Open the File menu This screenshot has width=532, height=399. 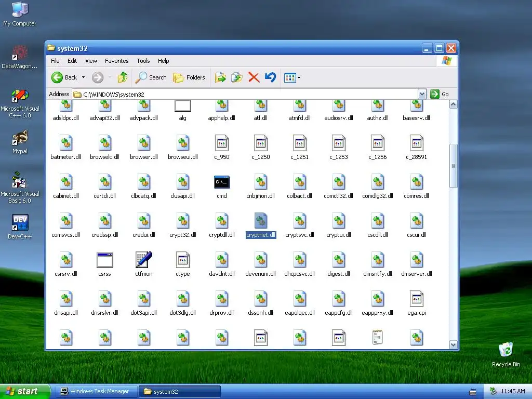click(55, 61)
